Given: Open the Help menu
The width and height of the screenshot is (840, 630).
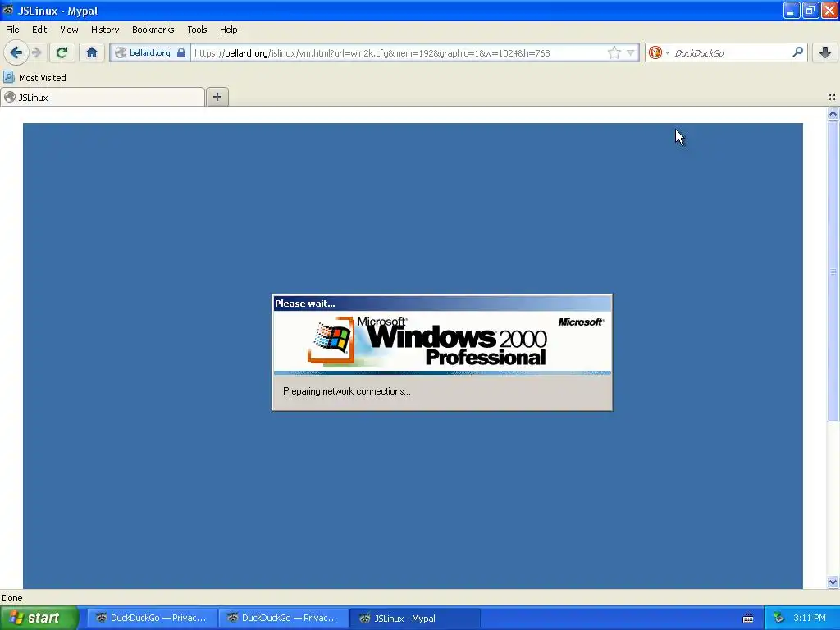Looking at the screenshot, I should 228,30.
